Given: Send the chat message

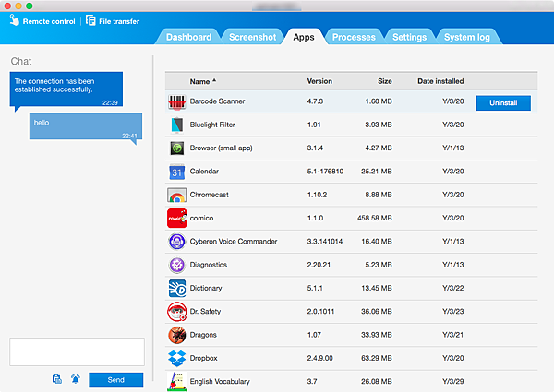Looking at the screenshot, I should click(x=116, y=380).
